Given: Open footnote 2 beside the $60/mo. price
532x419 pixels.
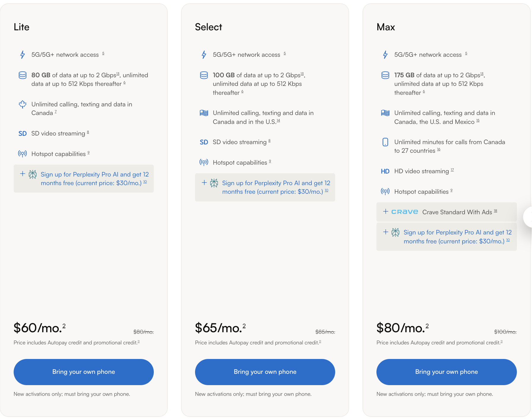Looking at the screenshot, I should (64, 326).
